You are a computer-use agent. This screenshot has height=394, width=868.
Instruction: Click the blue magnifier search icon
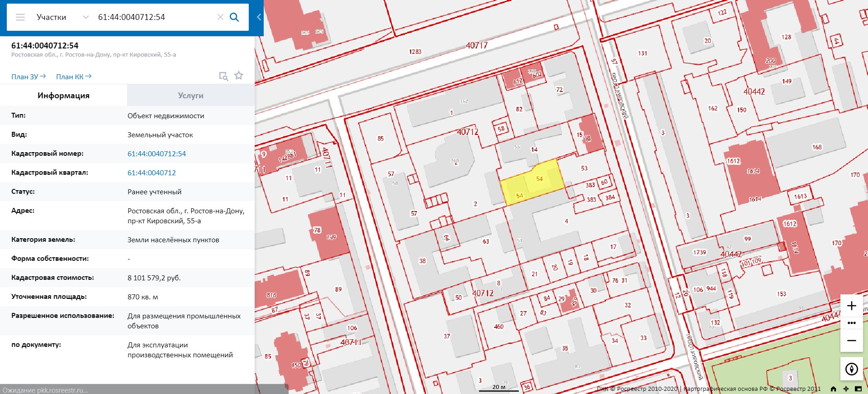(234, 17)
